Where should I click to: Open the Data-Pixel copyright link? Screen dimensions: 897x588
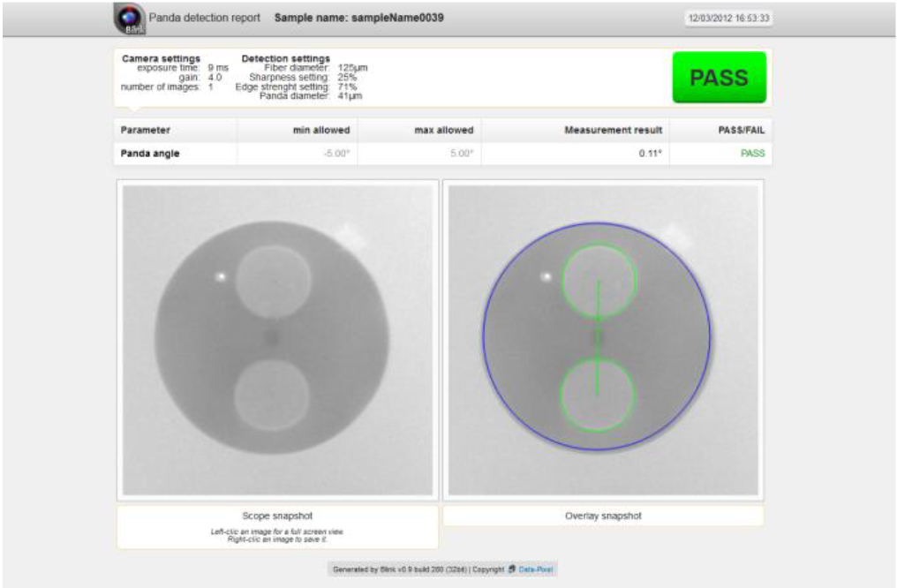click(x=535, y=569)
